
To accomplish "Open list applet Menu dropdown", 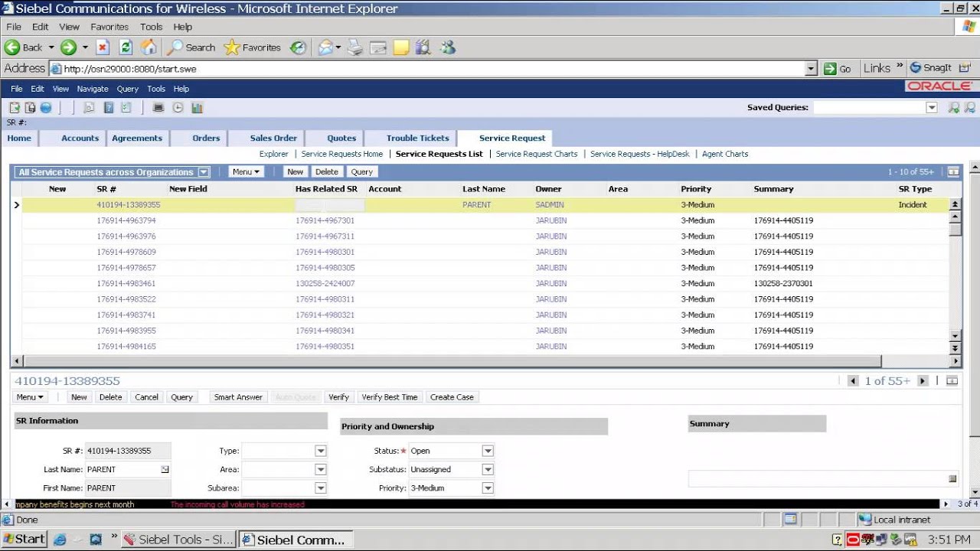I will click(246, 172).
